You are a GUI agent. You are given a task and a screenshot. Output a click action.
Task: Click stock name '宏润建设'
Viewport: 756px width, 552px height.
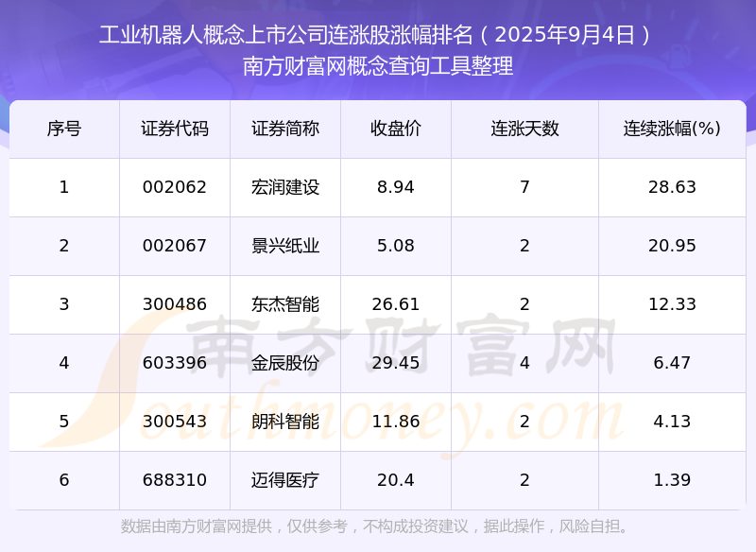click(x=285, y=187)
